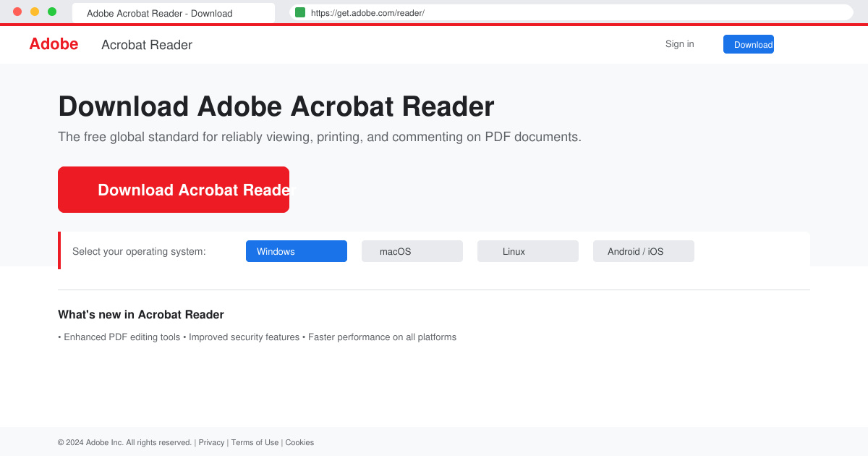Click the 2024 Adobe Inc. copyright text
The width and height of the screenshot is (868, 456).
124,442
